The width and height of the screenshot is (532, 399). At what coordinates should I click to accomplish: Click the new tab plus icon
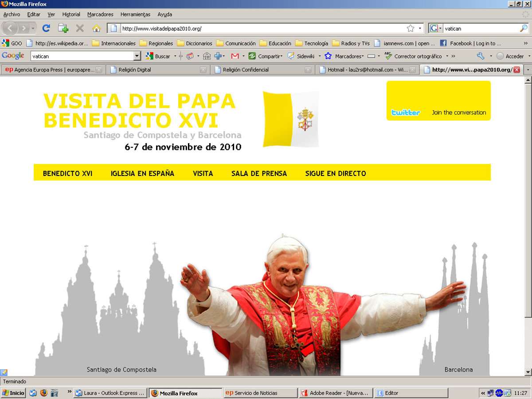[x=63, y=28]
